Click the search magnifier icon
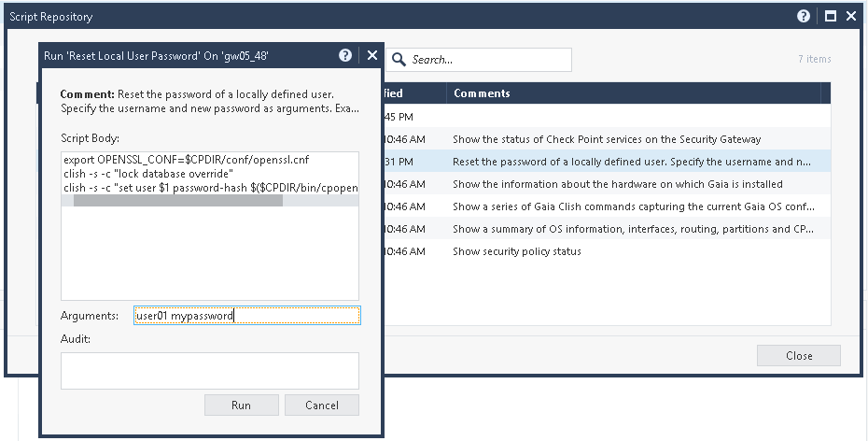Viewport: 868px width, 441px height. pos(399,60)
